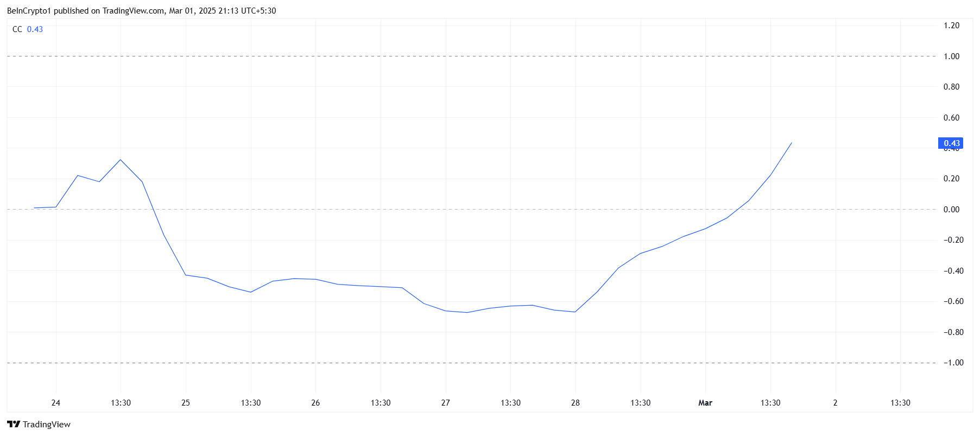The height and width of the screenshot is (436, 980).
Task: Click the 0.00 zero-line axis label
Action: tap(951, 210)
